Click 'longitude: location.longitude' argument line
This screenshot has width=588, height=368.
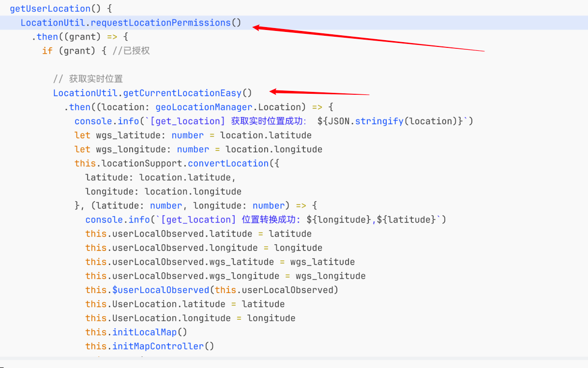click(164, 191)
